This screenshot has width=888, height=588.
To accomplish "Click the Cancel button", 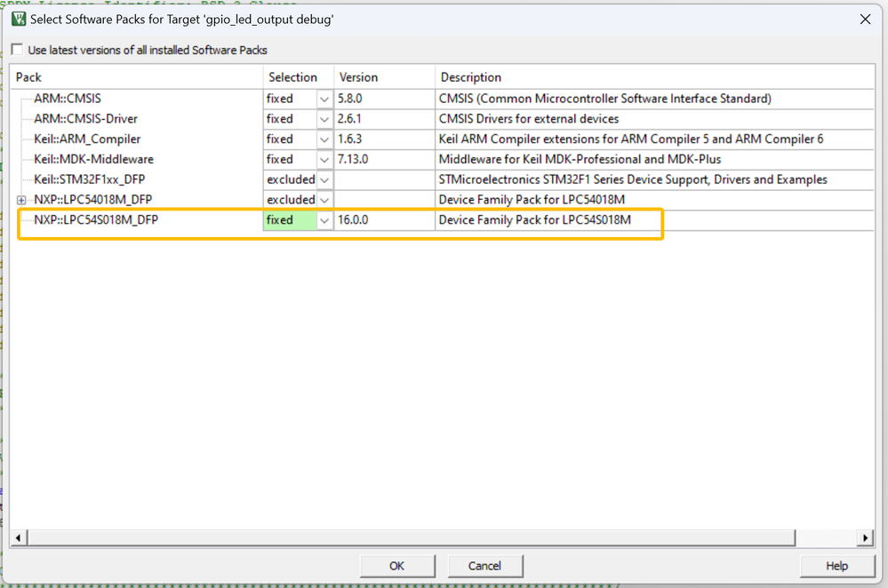I will [x=484, y=566].
